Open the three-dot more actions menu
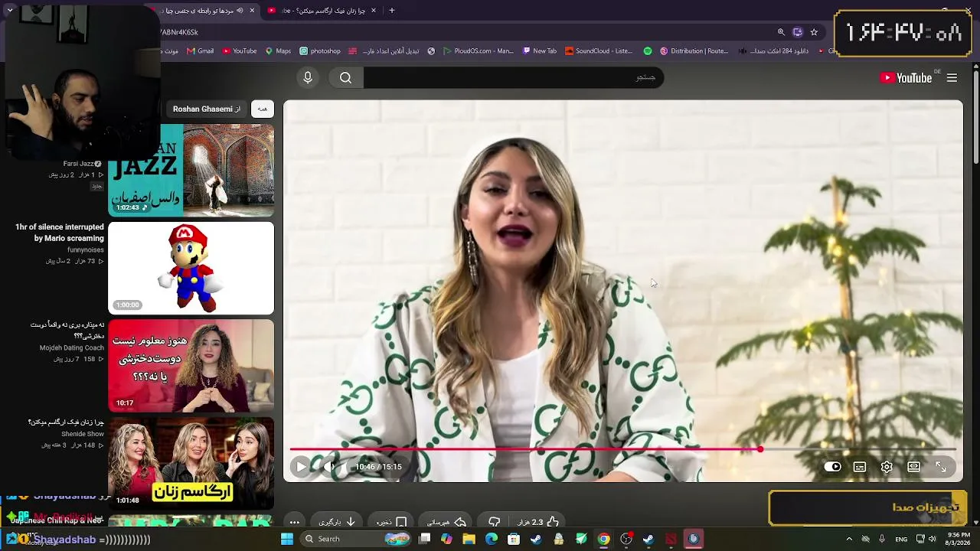The image size is (980, 551). [x=294, y=522]
